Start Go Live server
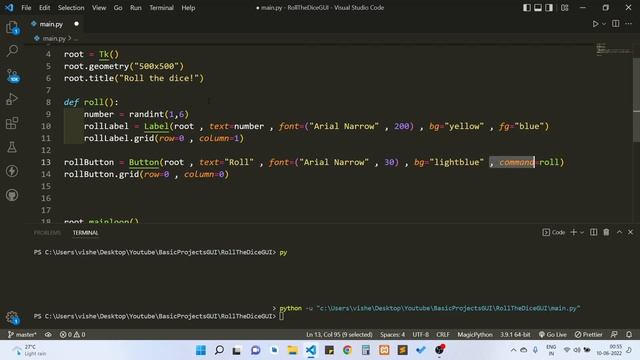Screen dimensions: 640x360 [x=552, y=334]
